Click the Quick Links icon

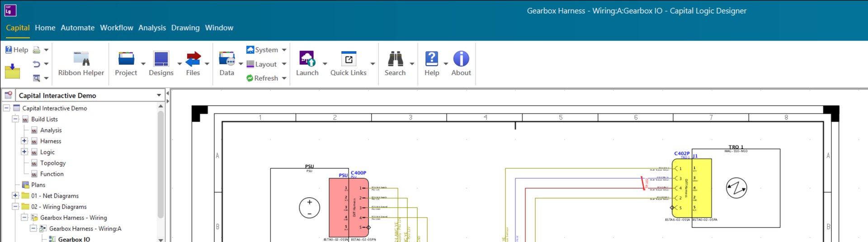(349, 59)
